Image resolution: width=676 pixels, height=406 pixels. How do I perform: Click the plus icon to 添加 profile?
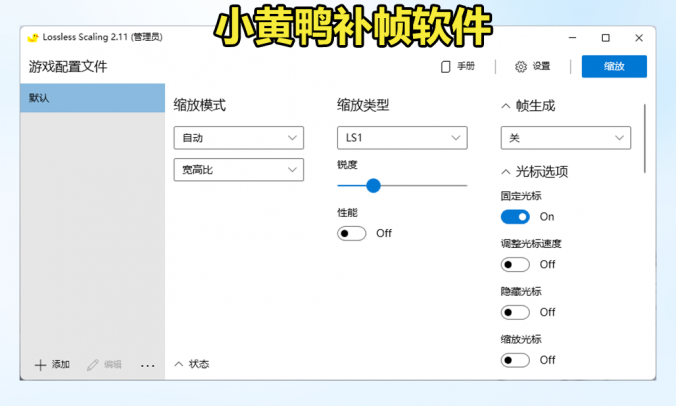click(x=40, y=365)
